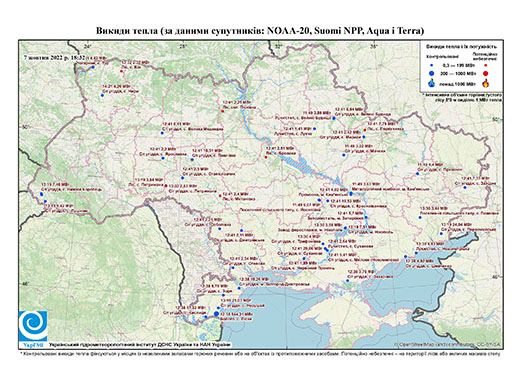The height and width of the screenshot is (368, 520).
Task: Click the понад 1000 МВт legend label
Action: pyautogui.click(x=457, y=83)
